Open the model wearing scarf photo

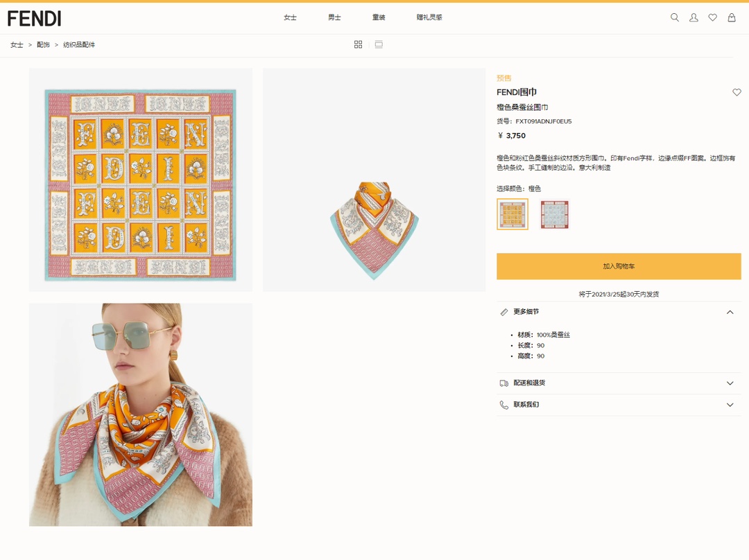pos(141,414)
